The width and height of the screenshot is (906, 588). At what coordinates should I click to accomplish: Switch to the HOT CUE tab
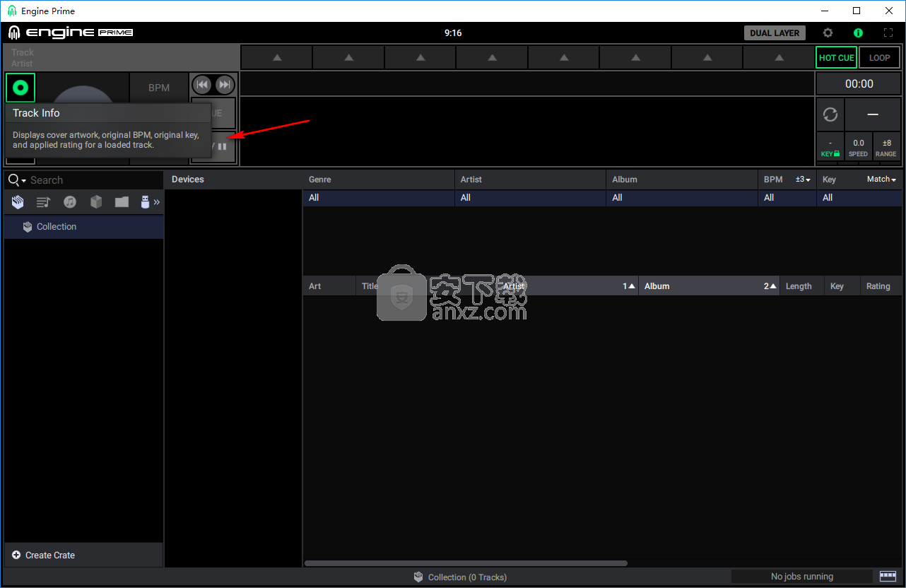click(x=837, y=58)
